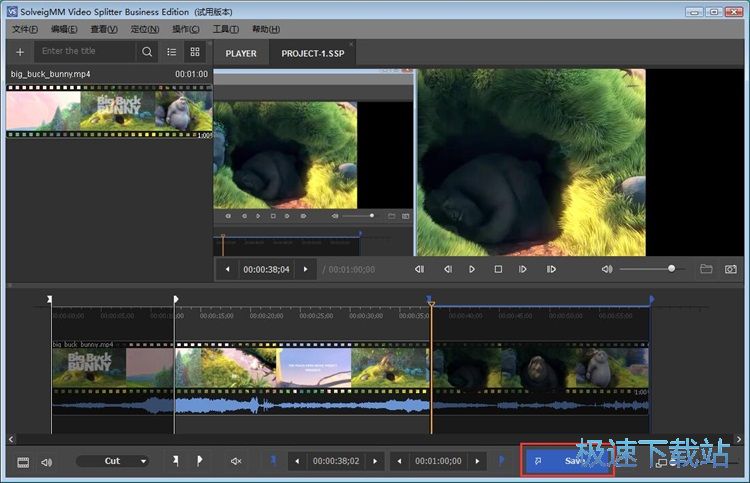Add a start marker with left flag icon
750x483 pixels.
coord(176,461)
